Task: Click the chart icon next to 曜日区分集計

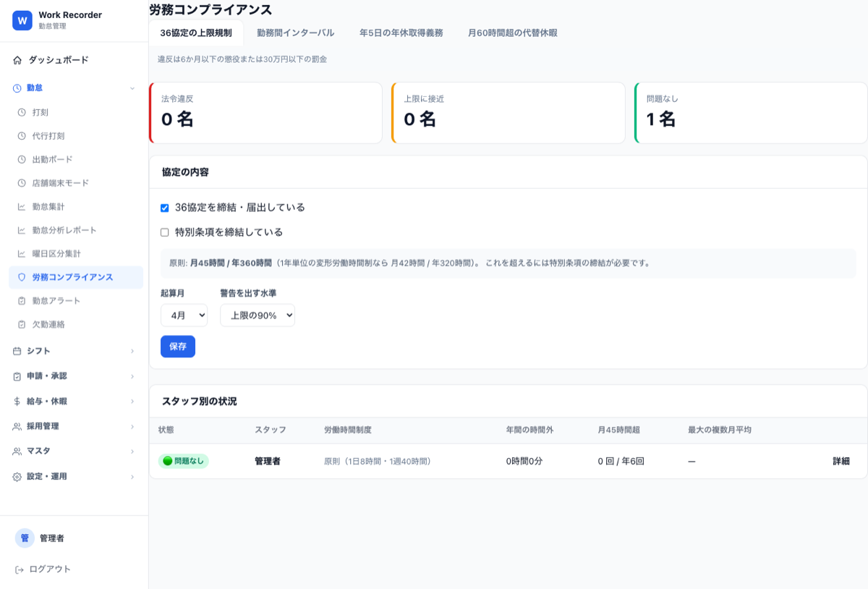Action: (22, 254)
